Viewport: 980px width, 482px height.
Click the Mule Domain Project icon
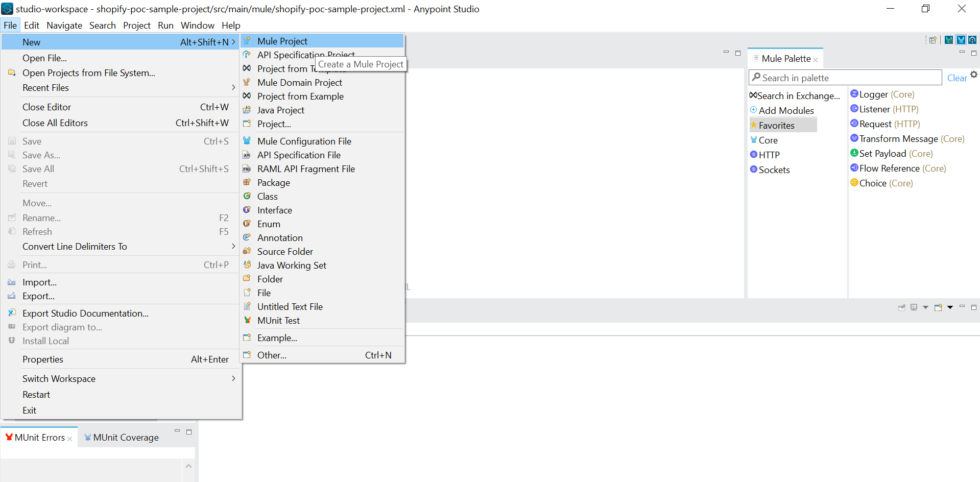click(247, 82)
